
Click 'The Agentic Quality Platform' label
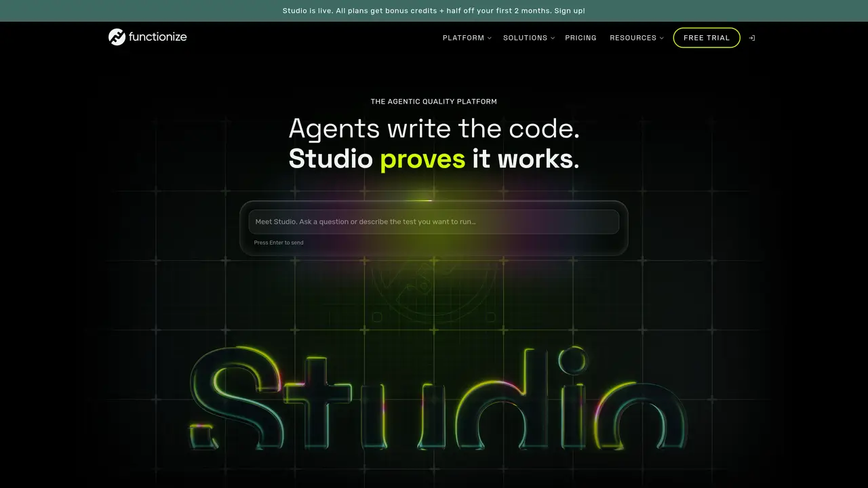(x=434, y=102)
